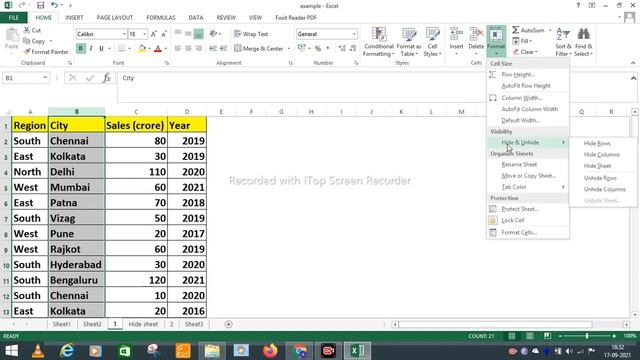The height and width of the screenshot is (360, 640).
Task: Click the percent style icon
Action: tap(318, 49)
